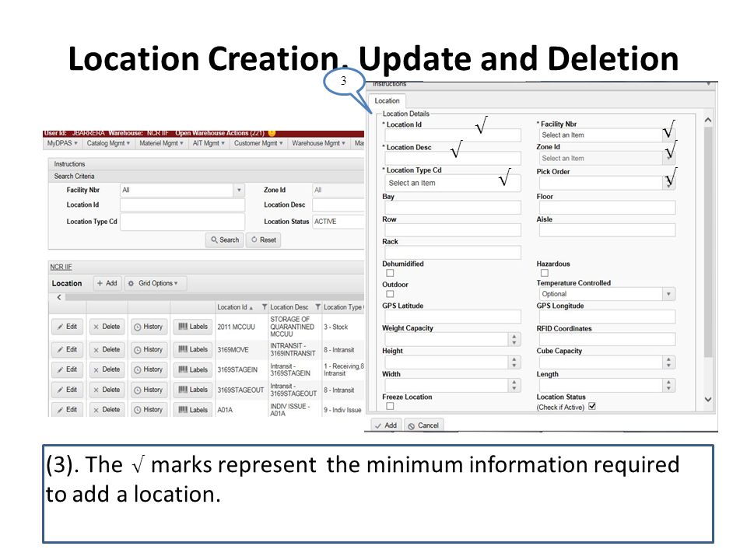
Task: Print Labels for 3169STAGEOUT row
Action: pyautogui.click(x=193, y=390)
